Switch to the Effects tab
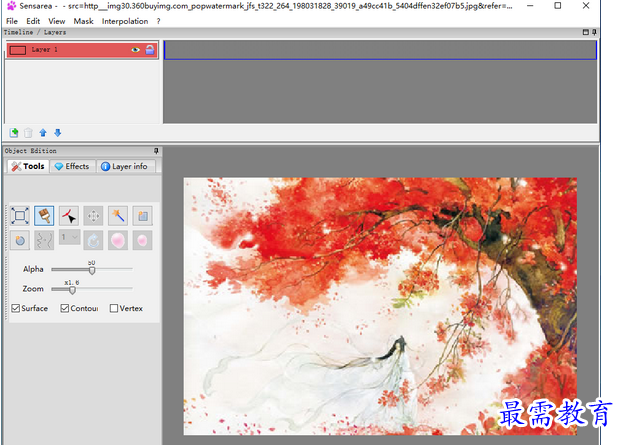 click(x=72, y=166)
